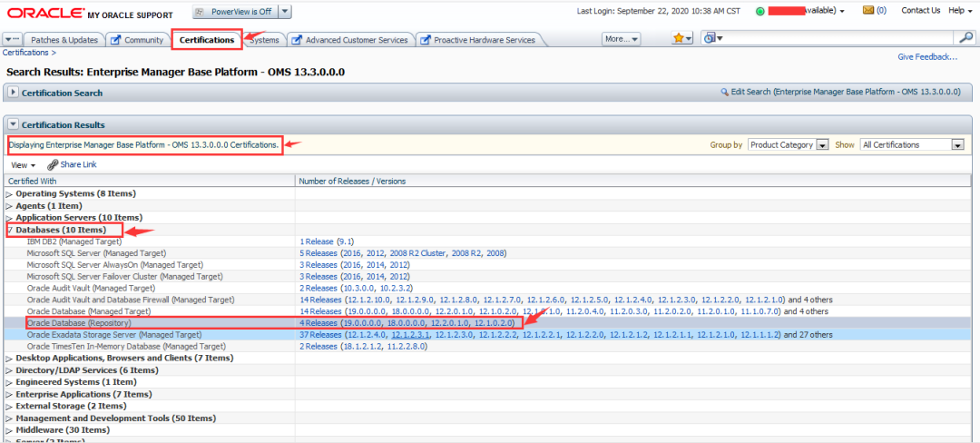Open Advanced Customer Services tab
Viewport: 980px width, 443px height.
click(357, 40)
